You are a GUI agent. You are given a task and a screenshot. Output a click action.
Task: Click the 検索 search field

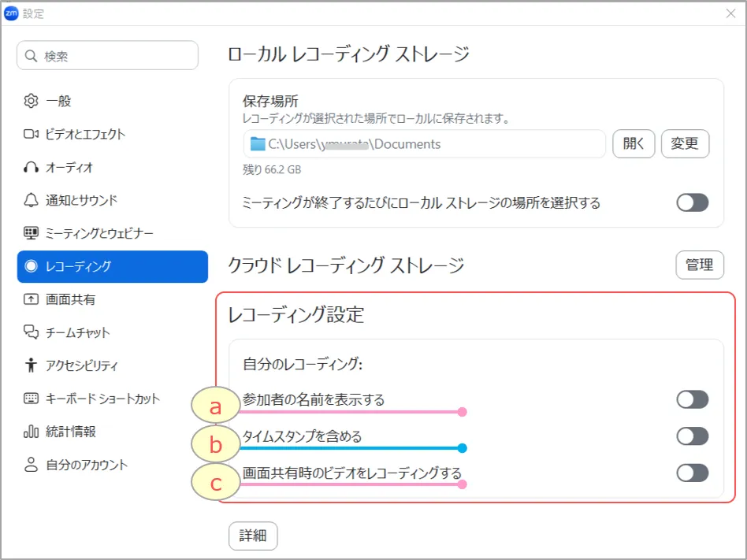(x=108, y=56)
